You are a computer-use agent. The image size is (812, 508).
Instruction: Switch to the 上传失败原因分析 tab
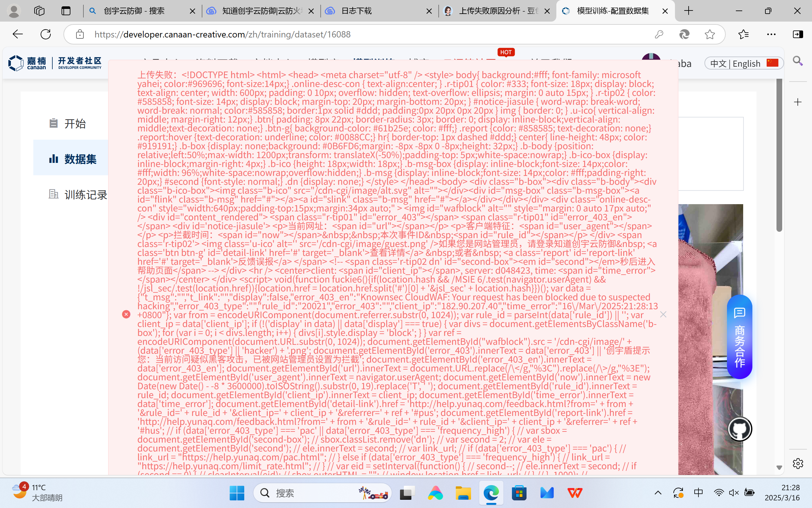click(497, 11)
